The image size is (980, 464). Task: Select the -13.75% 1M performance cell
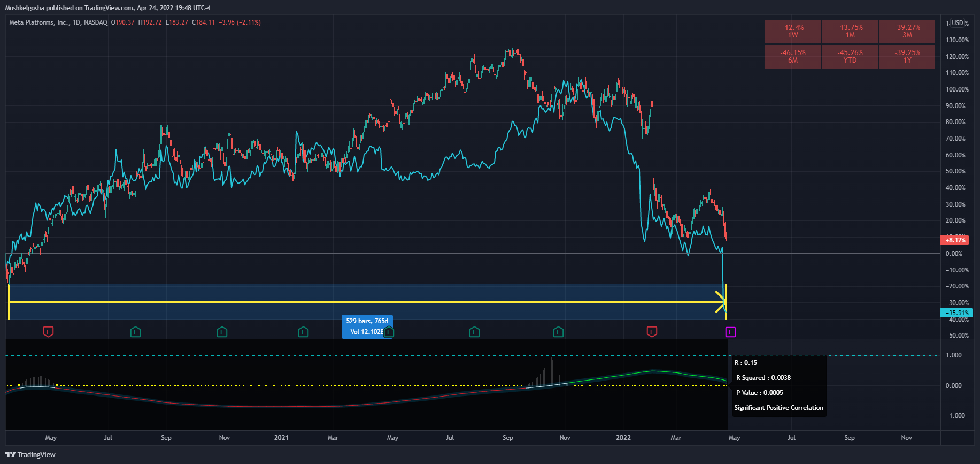coord(850,31)
